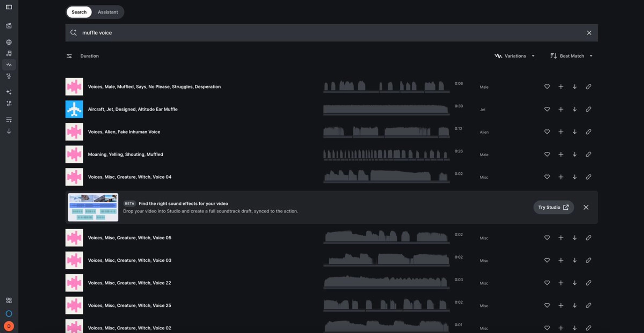Select the Male tag on Moaning track

click(x=484, y=155)
